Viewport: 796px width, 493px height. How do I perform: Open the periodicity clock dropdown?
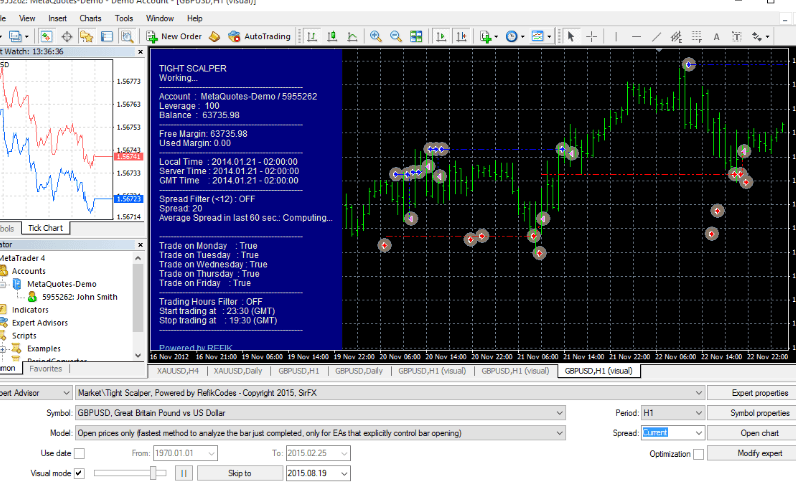515,37
